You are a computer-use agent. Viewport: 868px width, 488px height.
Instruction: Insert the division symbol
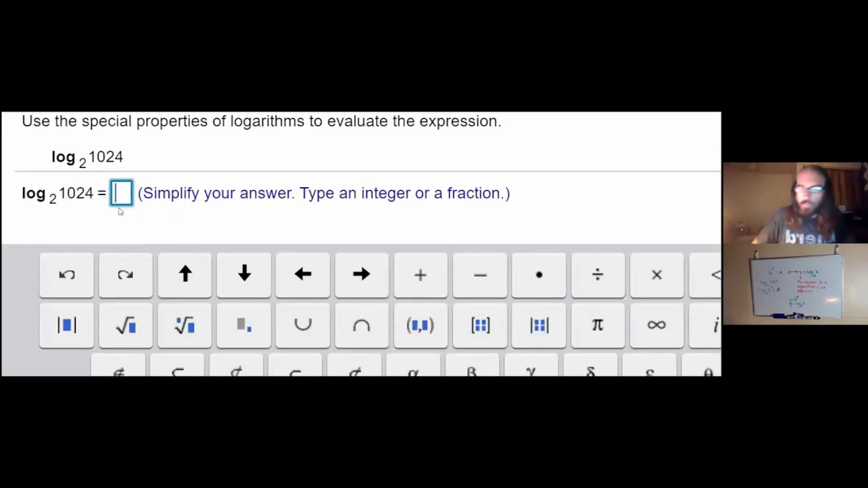tap(597, 275)
